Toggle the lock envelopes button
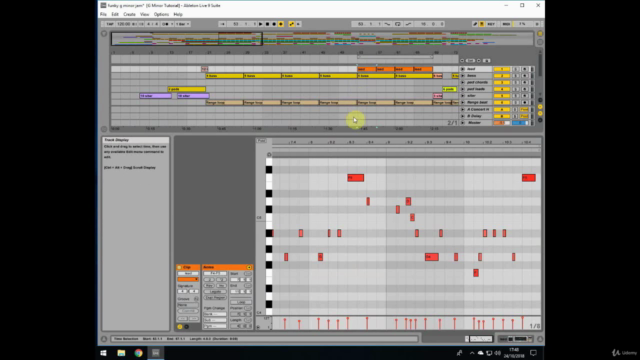Viewport: 640px width, 360px height. click(487, 60)
